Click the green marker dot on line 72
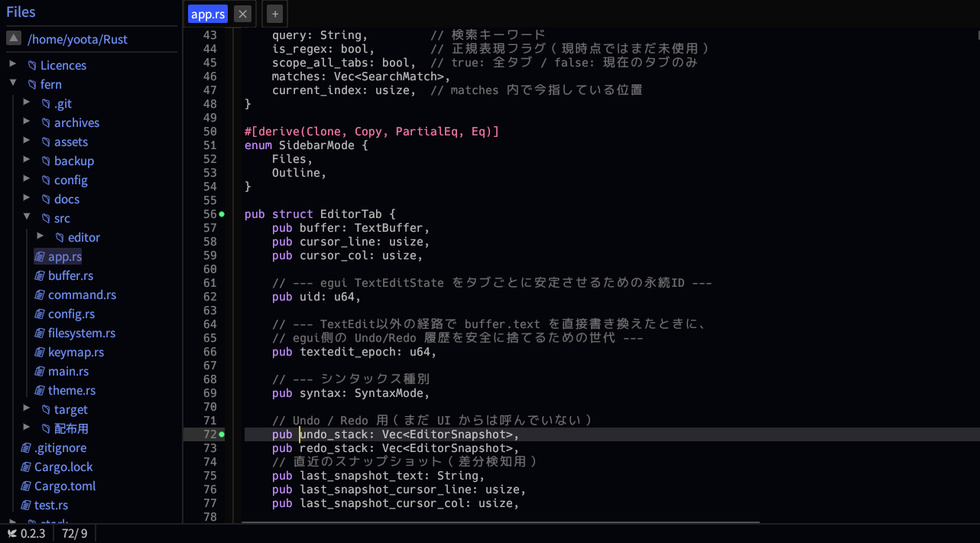The height and width of the screenshot is (543, 980). (x=222, y=434)
